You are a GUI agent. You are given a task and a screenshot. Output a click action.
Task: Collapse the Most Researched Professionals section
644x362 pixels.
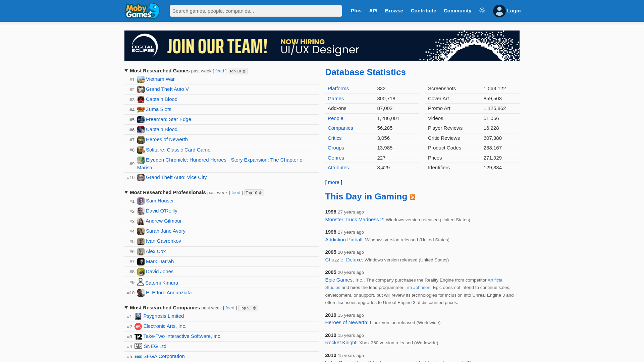pyautogui.click(x=126, y=192)
